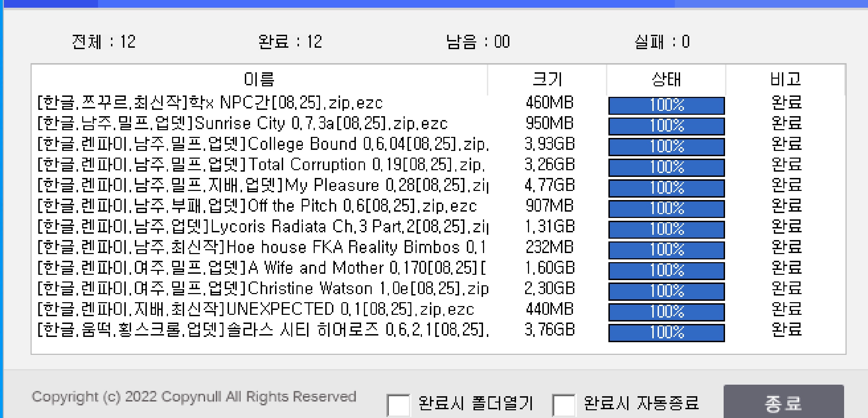The width and height of the screenshot is (868, 418).
Task: Click the 상태 column header
Action: point(666,79)
